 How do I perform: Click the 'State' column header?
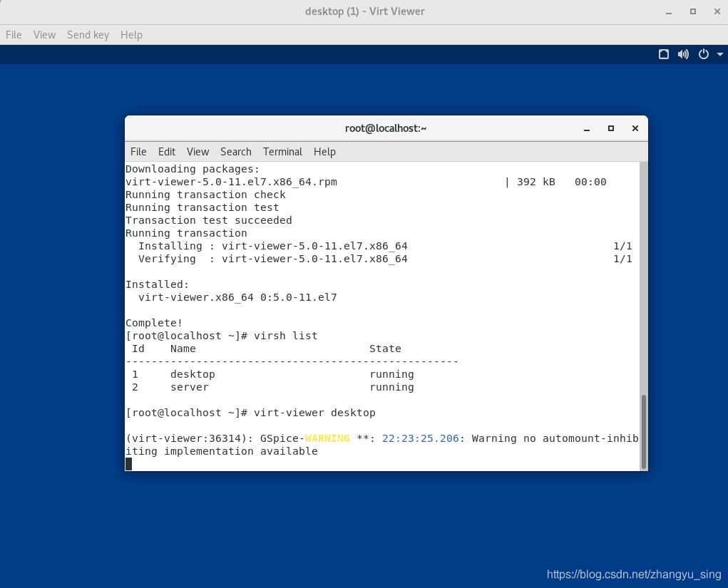coord(385,349)
